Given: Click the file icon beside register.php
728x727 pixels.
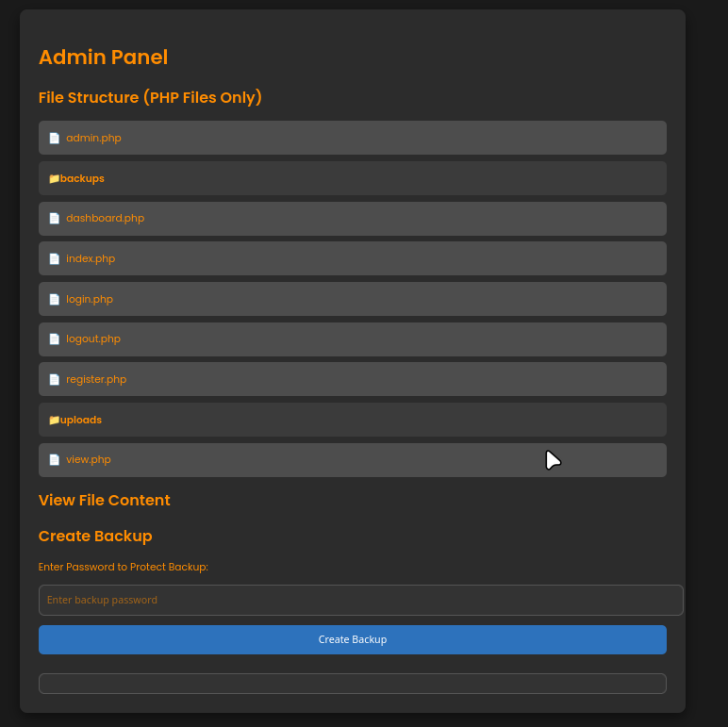Looking at the screenshot, I should [54, 380].
